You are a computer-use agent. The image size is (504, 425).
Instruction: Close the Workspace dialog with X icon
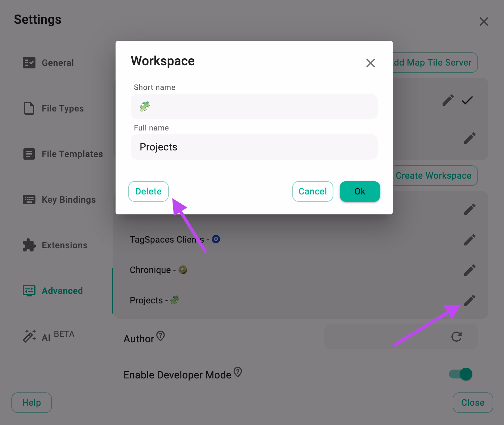click(370, 63)
